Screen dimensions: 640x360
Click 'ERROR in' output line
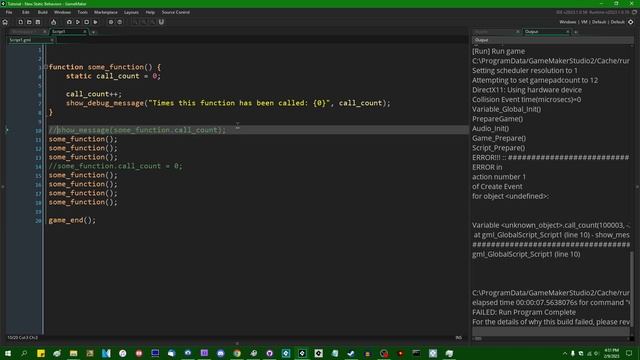pos(487,167)
